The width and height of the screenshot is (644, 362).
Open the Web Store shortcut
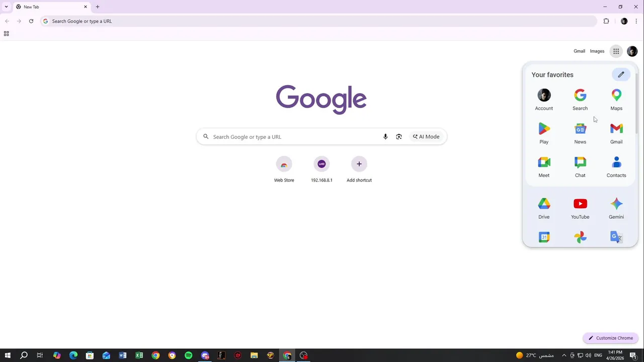point(284,170)
